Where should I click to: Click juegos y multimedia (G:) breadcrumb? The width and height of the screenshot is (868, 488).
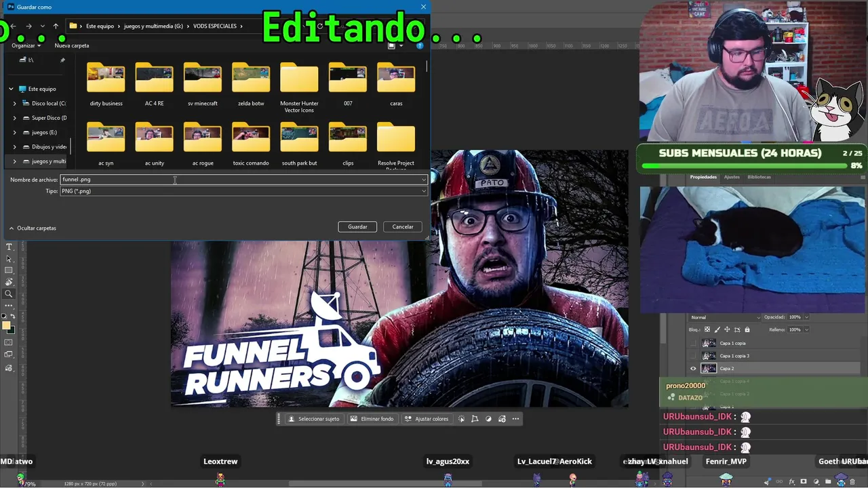(153, 26)
